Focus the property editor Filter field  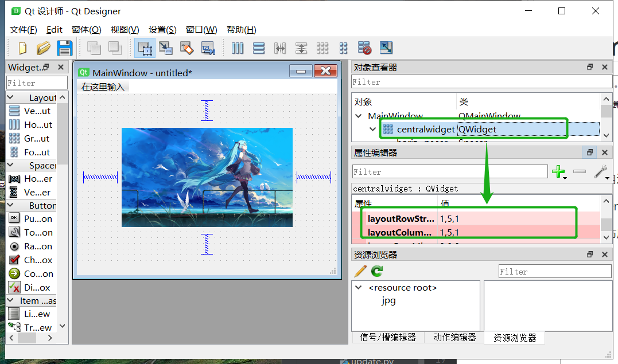click(x=450, y=172)
